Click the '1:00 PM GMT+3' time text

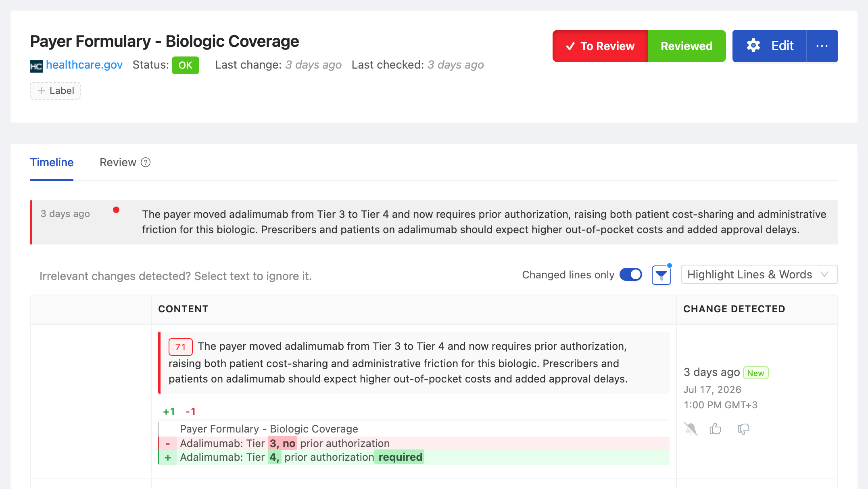pyautogui.click(x=720, y=405)
